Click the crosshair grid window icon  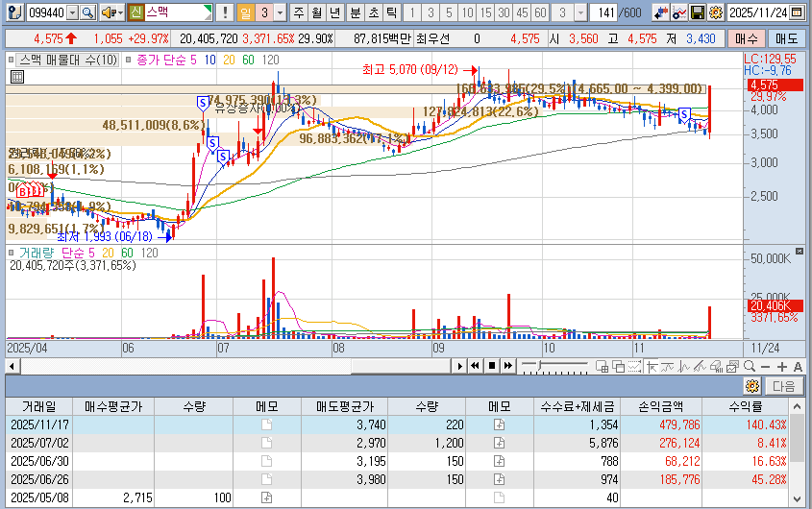point(602,367)
